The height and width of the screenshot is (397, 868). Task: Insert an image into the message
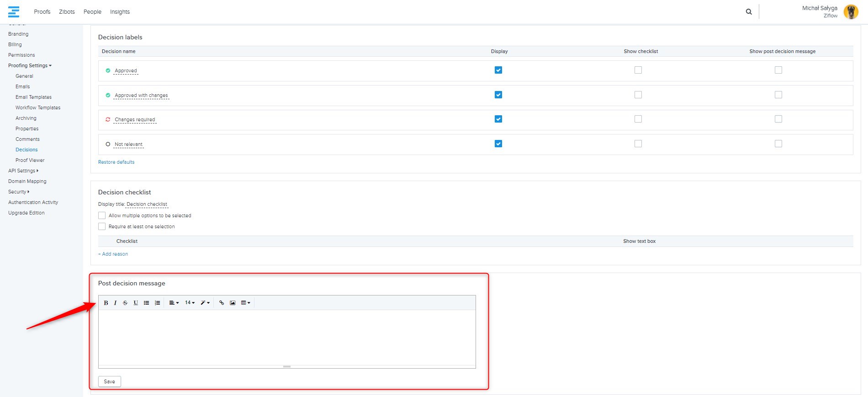point(233,303)
